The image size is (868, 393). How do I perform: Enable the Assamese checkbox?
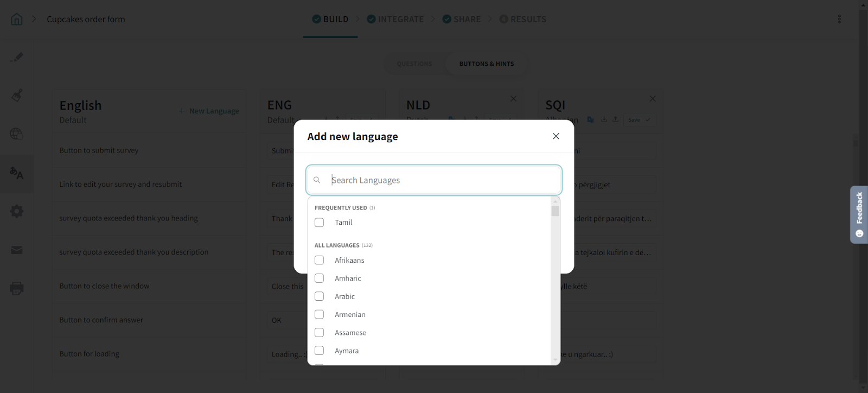pyautogui.click(x=320, y=333)
